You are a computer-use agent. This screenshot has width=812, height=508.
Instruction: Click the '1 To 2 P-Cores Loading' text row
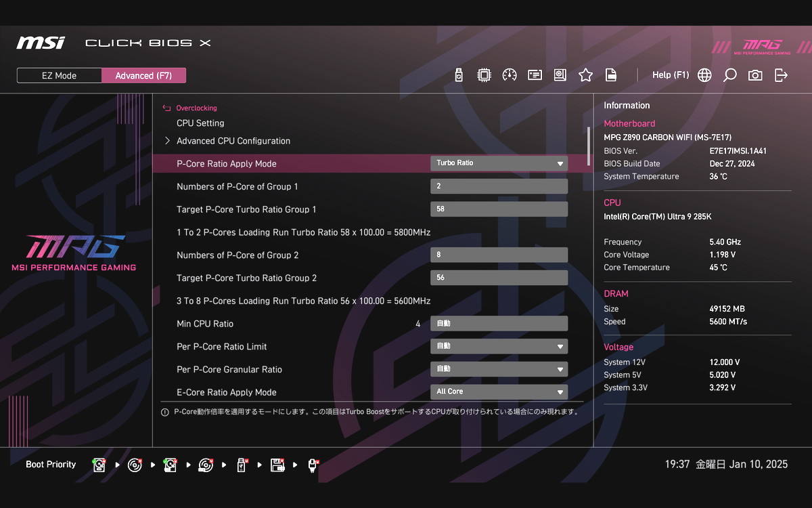pos(304,232)
